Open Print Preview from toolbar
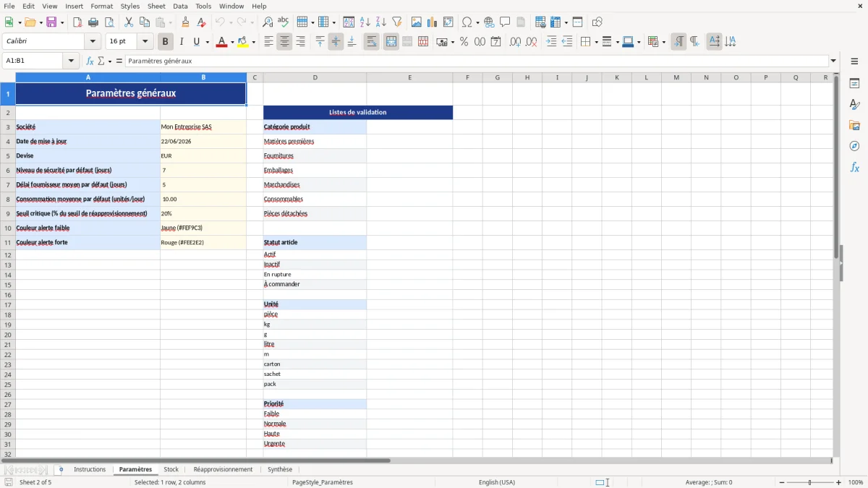The width and height of the screenshot is (868, 488). click(x=109, y=22)
